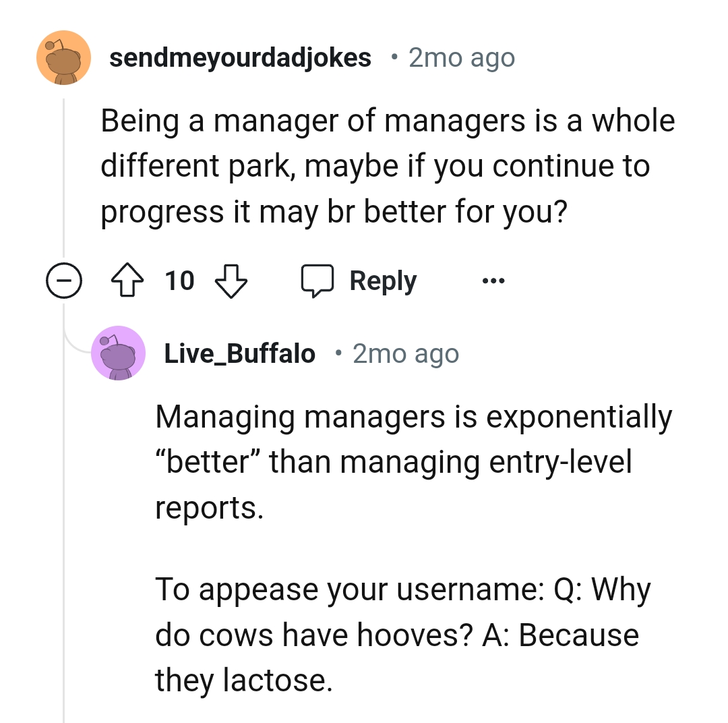728x723 pixels.
Task: Click the 2mo ago timestamp on Live_Buffalo's reply
Action: [x=404, y=353]
